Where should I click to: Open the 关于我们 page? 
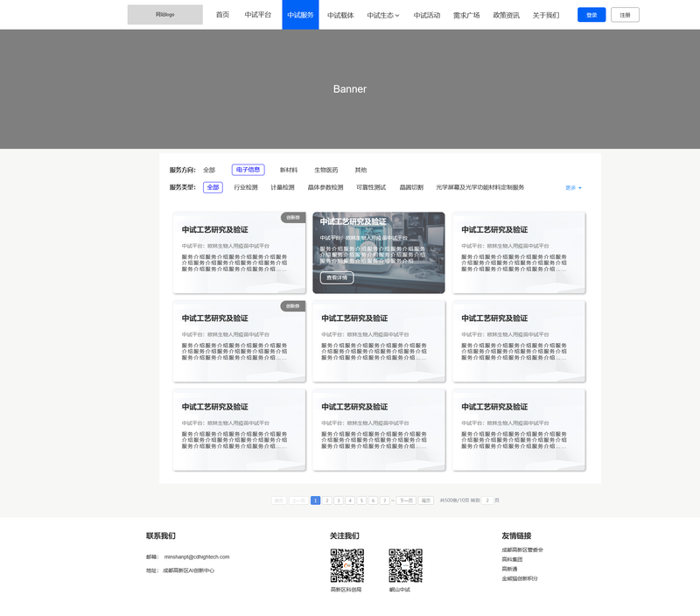click(x=546, y=15)
